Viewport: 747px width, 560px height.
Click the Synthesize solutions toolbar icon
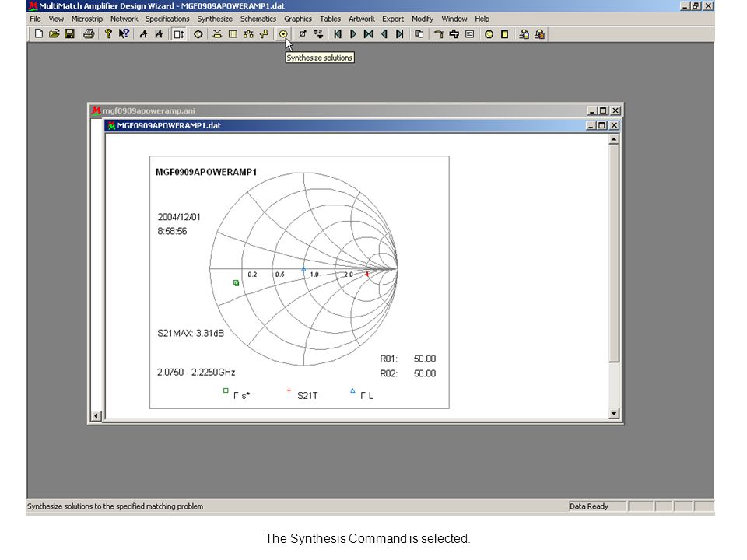click(283, 34)
